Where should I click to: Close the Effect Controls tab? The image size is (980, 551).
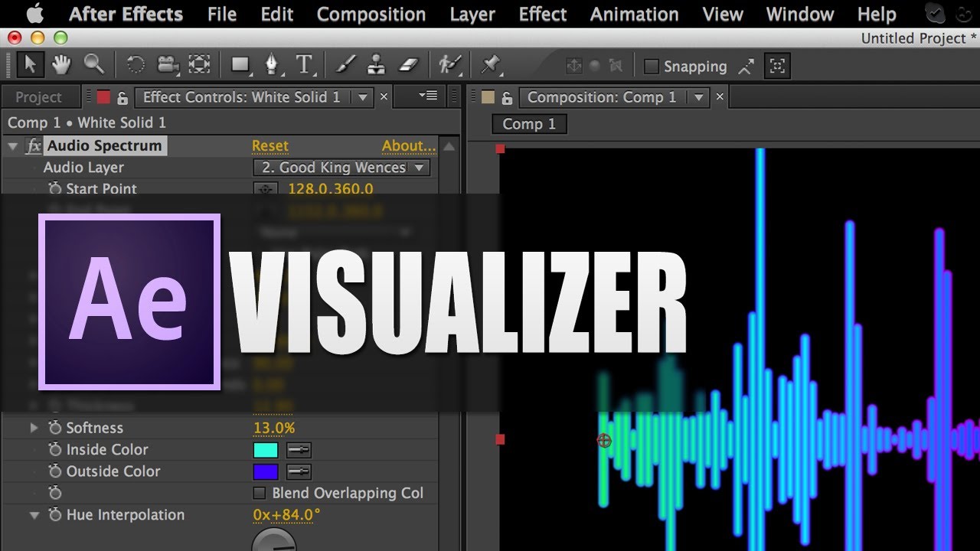tap(384, 97)
